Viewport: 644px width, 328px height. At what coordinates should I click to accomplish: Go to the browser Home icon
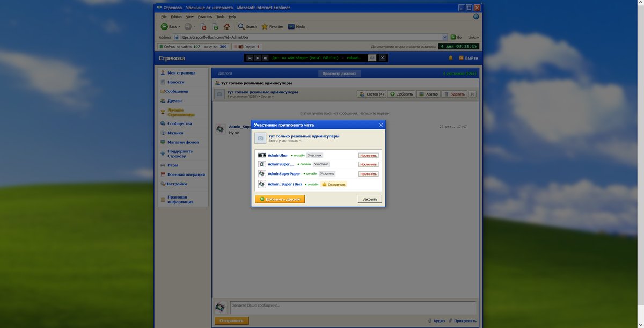point(227,26)
